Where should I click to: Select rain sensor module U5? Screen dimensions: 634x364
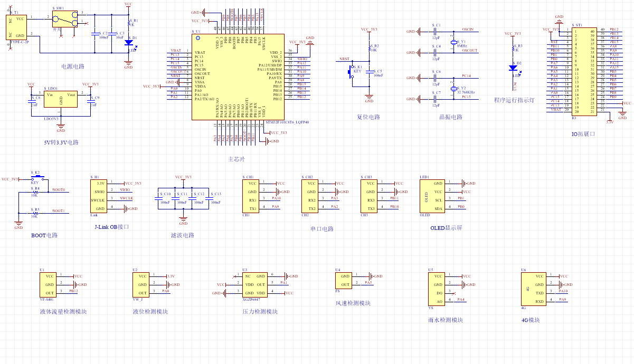click(x=437, y=289)
